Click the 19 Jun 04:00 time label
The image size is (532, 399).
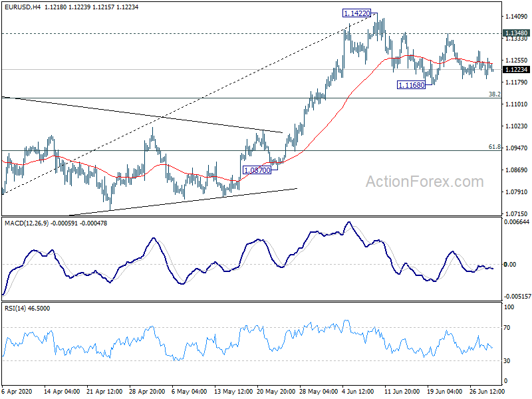pyautogui.click(x=444, y=391)
